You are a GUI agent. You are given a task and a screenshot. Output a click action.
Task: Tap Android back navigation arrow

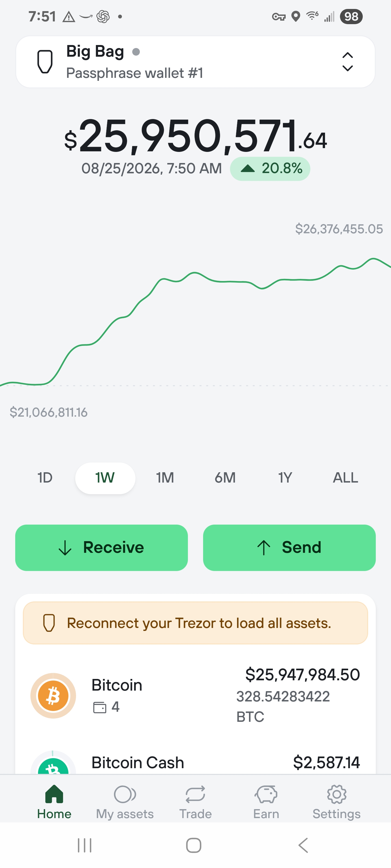303,845
